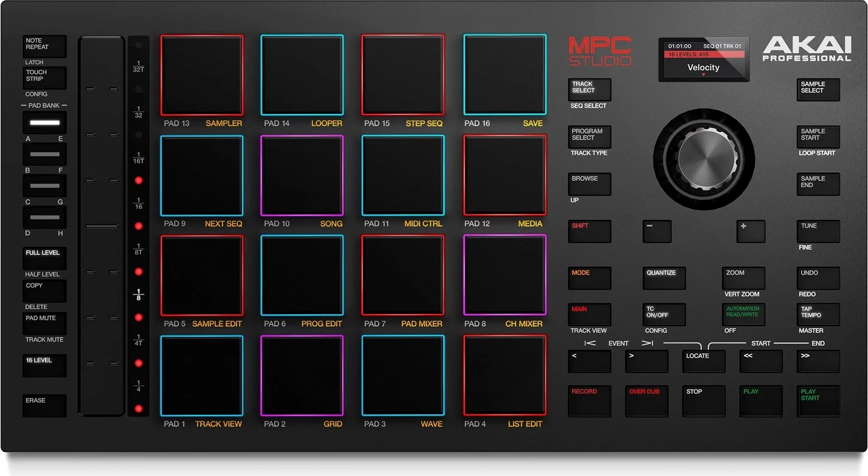Go to MAIN view button
Image resolution: width=868 pixels, height=476 pixels.
(x=590, y=315)
